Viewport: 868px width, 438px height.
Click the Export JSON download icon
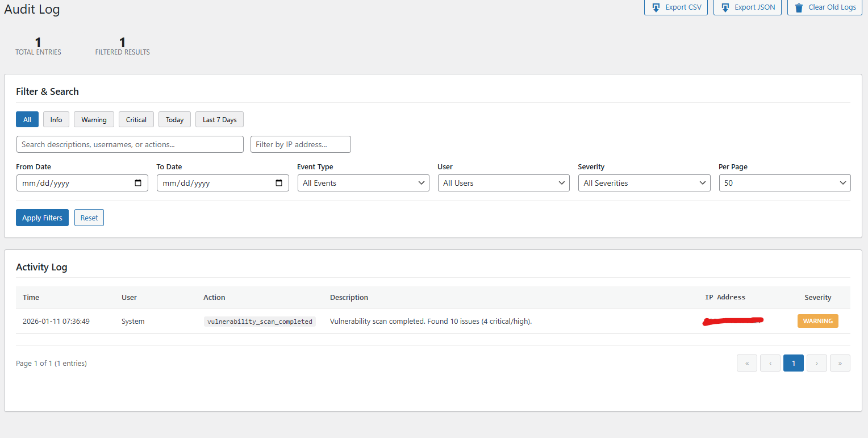pyautogui.click(x=725, y=7)
